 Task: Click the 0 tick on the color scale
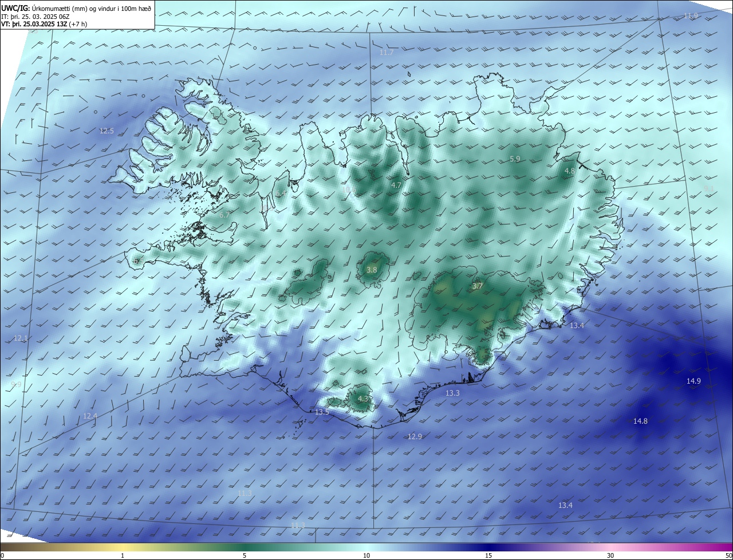point(2,555)
